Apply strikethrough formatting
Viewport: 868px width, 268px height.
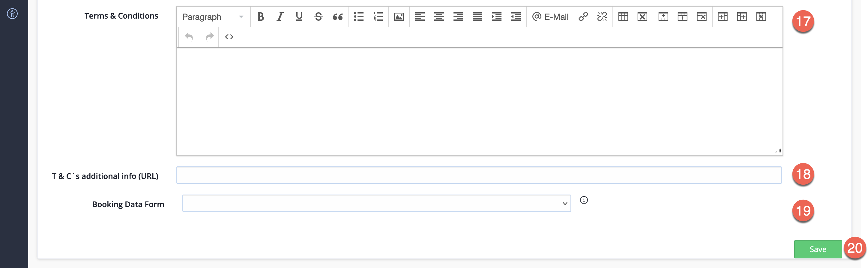click(318, 16)
